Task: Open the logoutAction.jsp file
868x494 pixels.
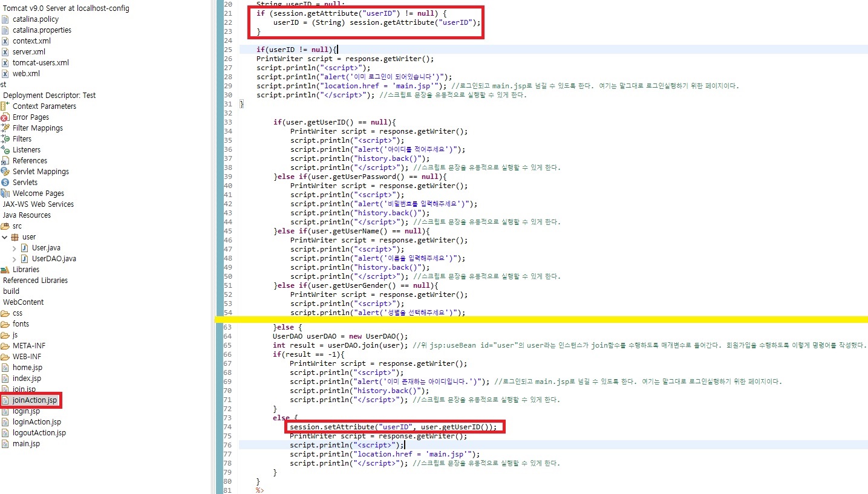Action: [x=39, y=433]
